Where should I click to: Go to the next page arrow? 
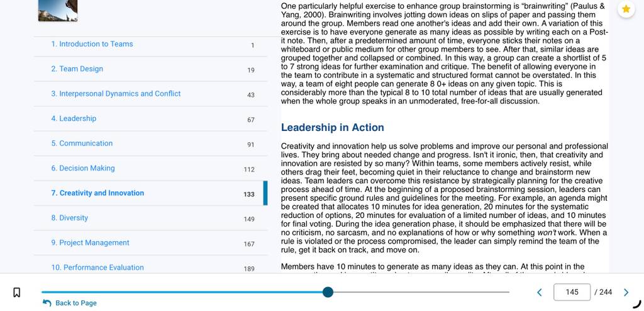[x=626, y=292]
